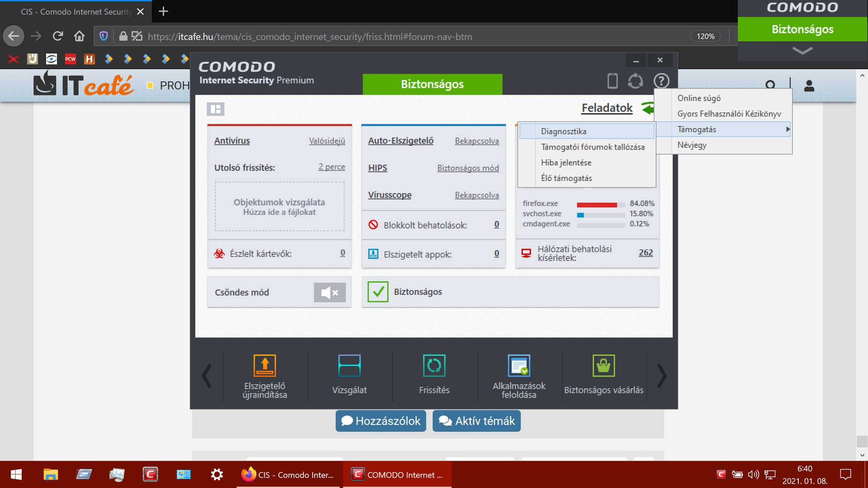Screen dimensions: 868x488
Task: Open Alkalmazások feloldása task icon
Action: tap(519, 366)
